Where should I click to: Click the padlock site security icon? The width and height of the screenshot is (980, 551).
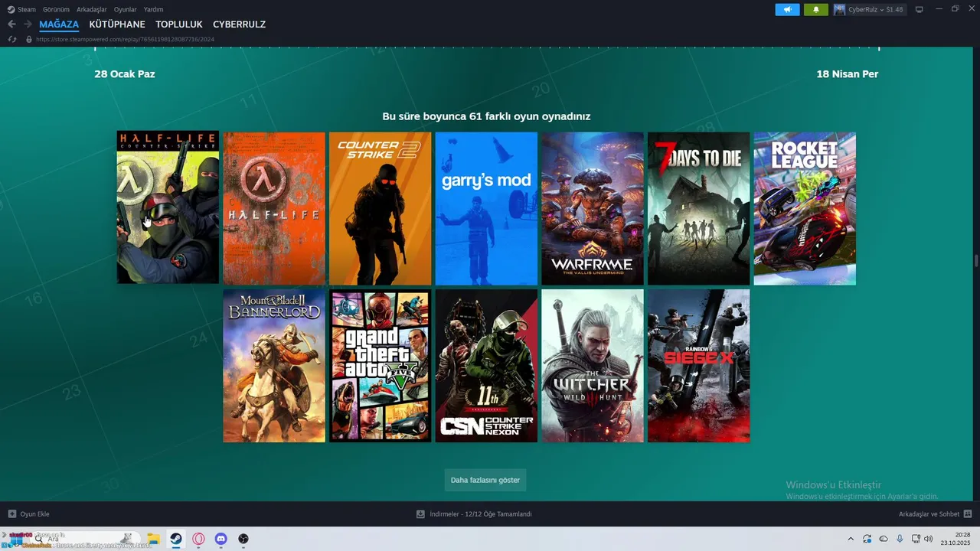coord(29,39)
